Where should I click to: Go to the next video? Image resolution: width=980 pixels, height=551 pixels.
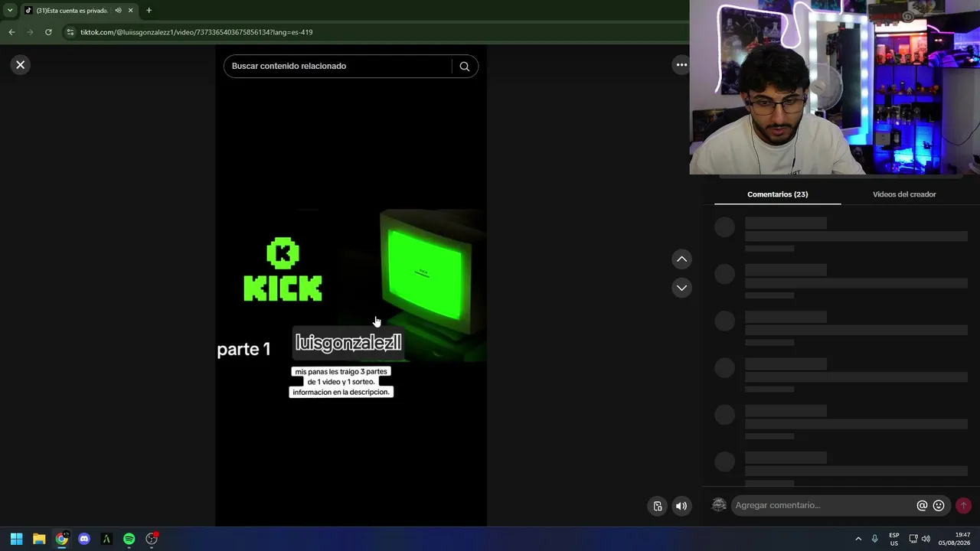[681, 288]
